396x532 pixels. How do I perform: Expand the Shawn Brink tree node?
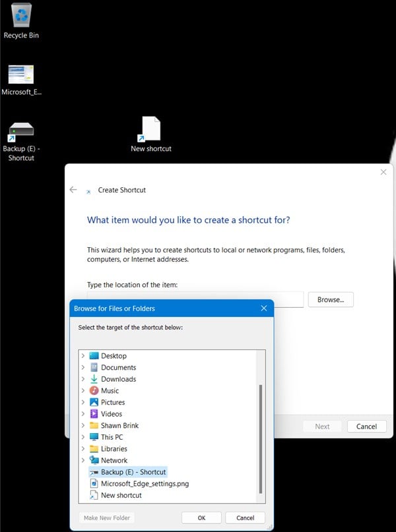tap(83, 425)
